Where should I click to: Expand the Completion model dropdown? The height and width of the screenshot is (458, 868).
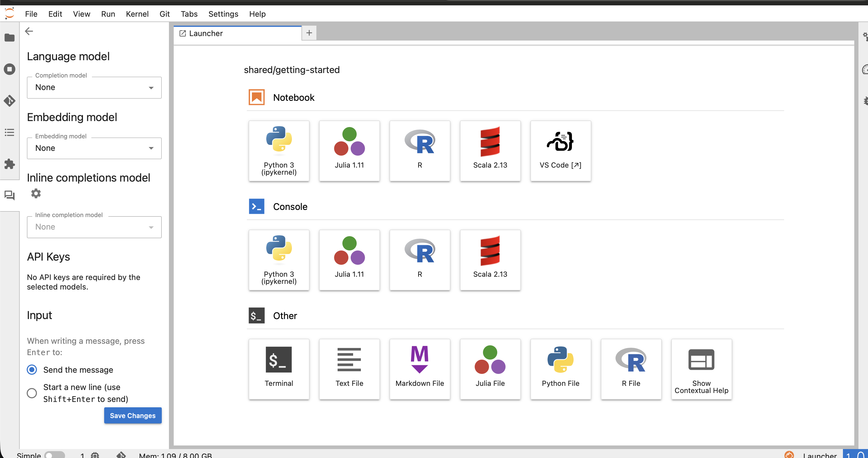[x=94, y=87]
